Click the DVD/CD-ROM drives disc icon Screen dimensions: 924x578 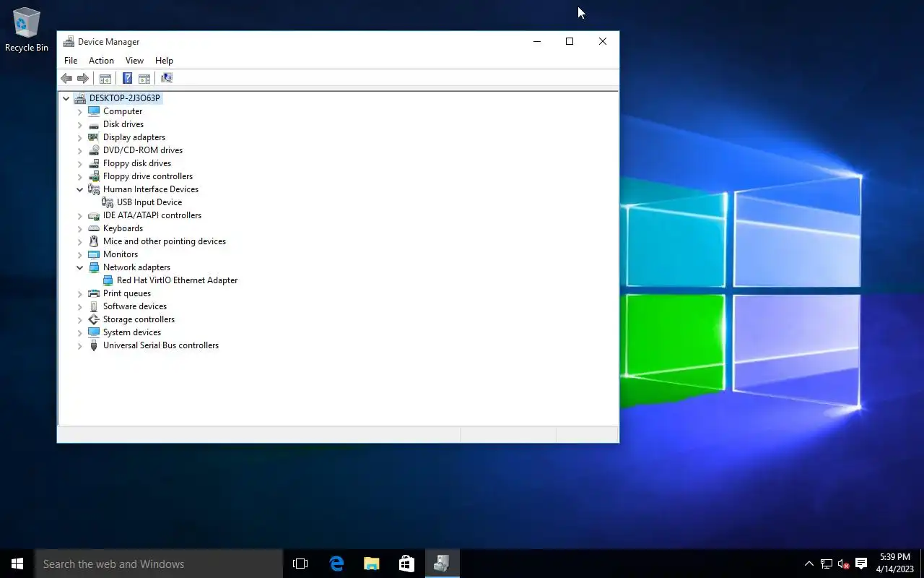94,150
